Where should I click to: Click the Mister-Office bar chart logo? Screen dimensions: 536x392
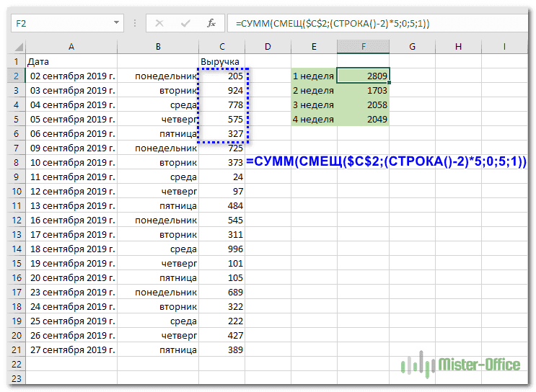pyautogui.click(x=412, y=365)
